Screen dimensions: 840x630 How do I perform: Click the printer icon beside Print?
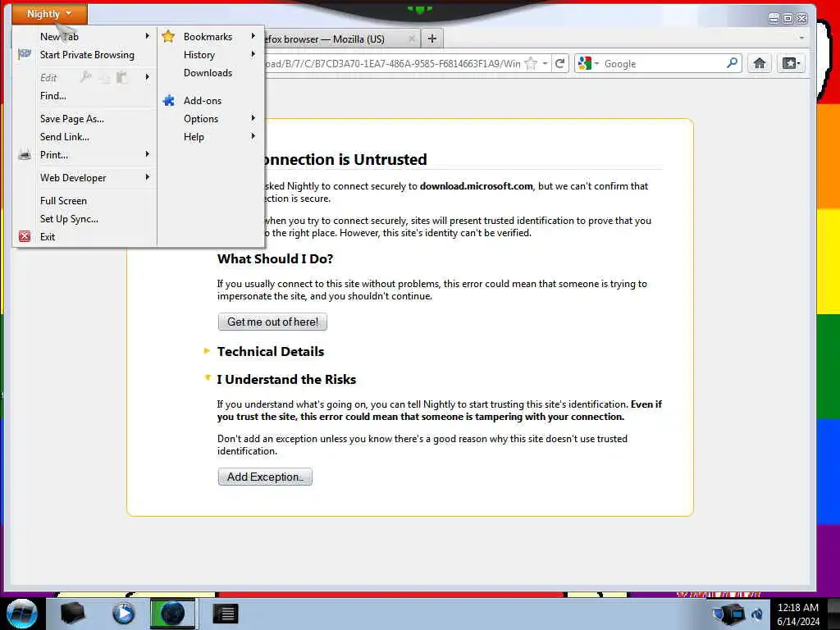(25, 155)
